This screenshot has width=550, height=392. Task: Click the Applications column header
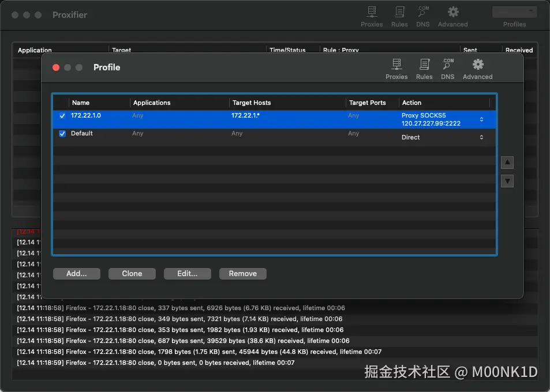pyautogui.click(x=179, y=103)
